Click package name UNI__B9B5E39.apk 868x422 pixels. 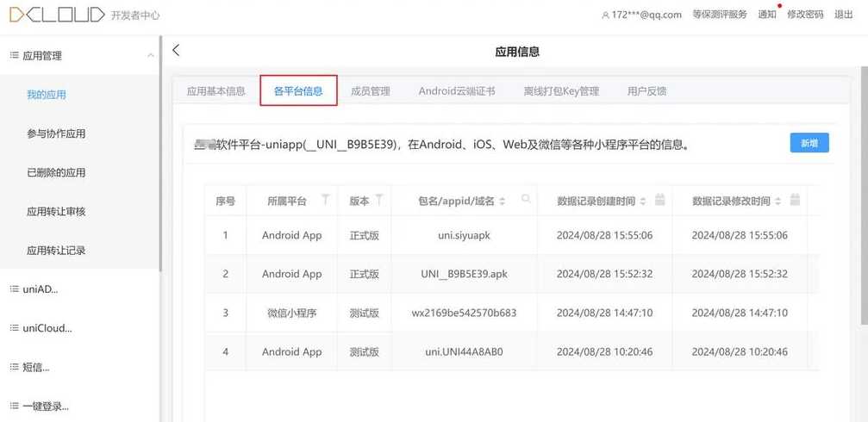(x=464, y=274)
